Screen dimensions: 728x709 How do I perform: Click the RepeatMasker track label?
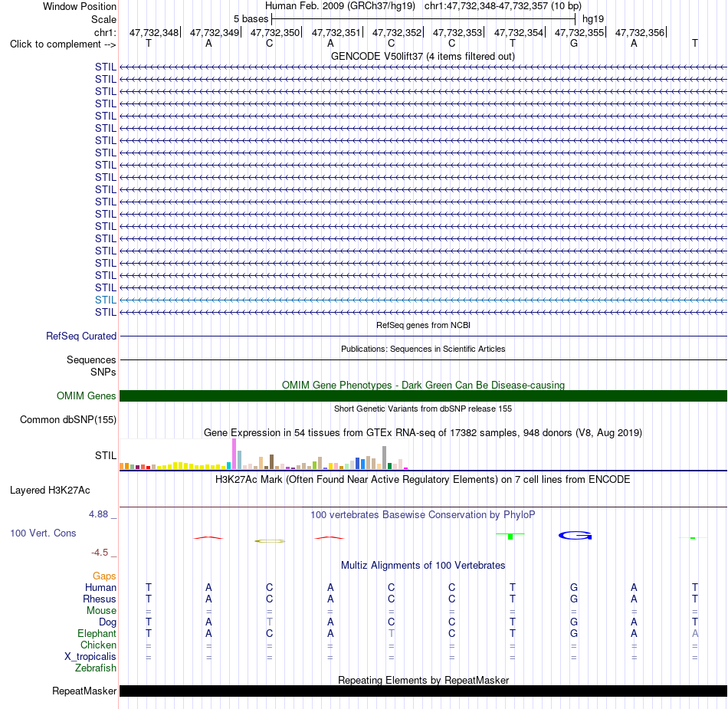pyautogui.click(x=84, y=691)
